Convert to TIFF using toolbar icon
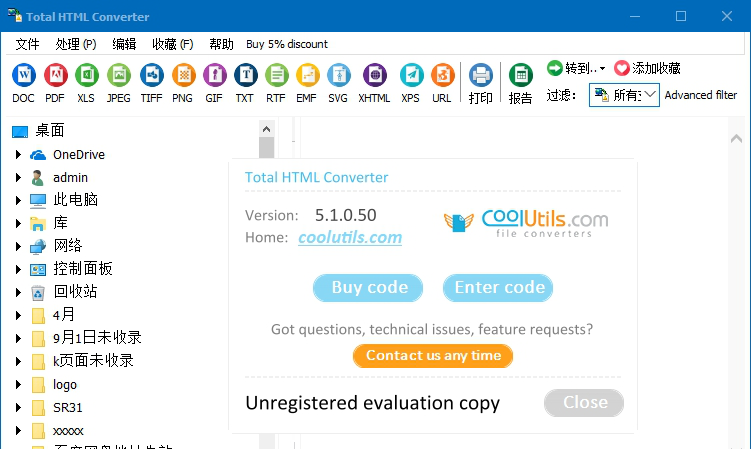Viewport: 751px width, 466px height. pyautogui.click(x=152, y=75)
